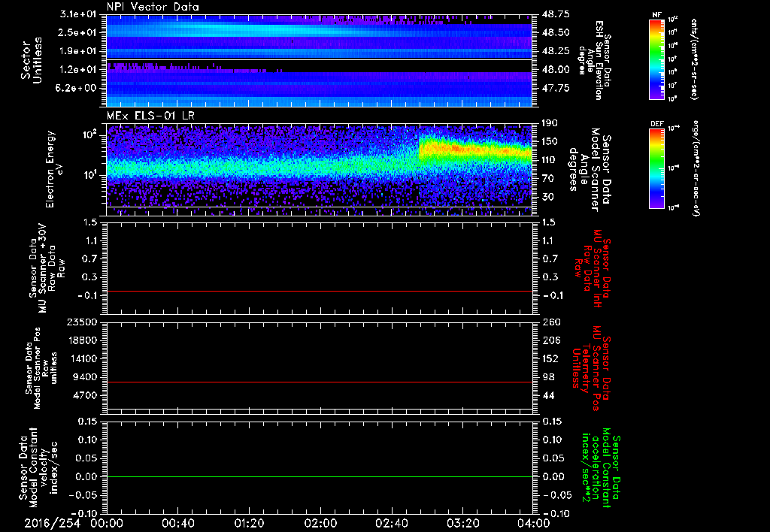Select the 02:00 time axis tick label
770x532 pixels.
click(320, 523)
